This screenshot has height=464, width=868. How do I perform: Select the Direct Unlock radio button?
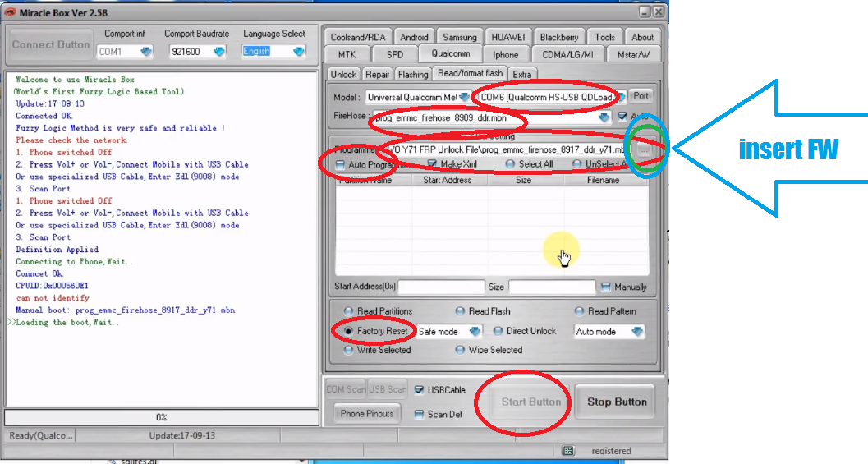(498, 331)
